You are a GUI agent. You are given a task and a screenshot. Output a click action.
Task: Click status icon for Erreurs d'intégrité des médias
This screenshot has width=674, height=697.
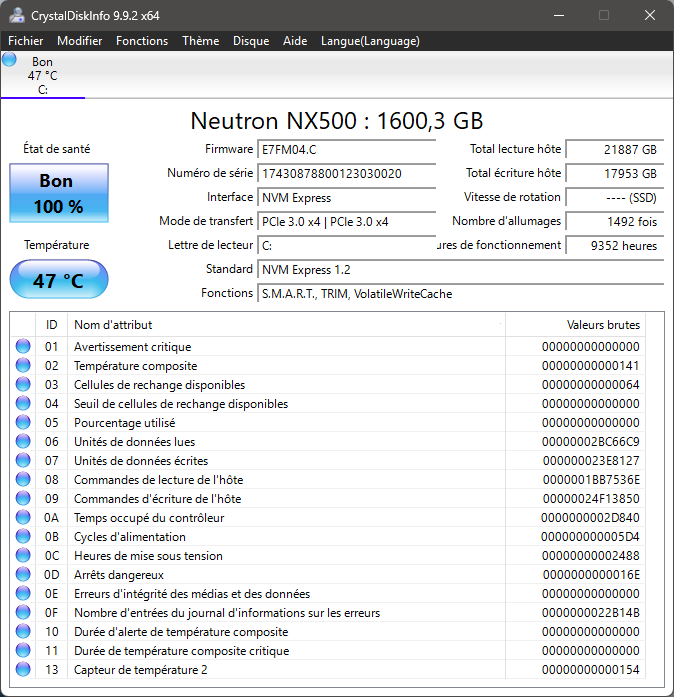(23, 593)
